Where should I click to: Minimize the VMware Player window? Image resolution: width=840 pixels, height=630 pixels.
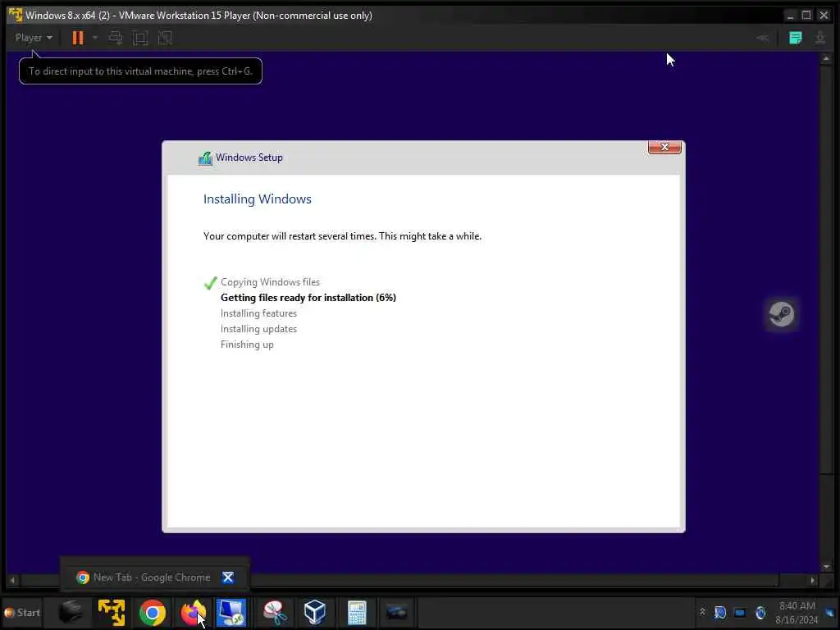[x=790, y=15]
